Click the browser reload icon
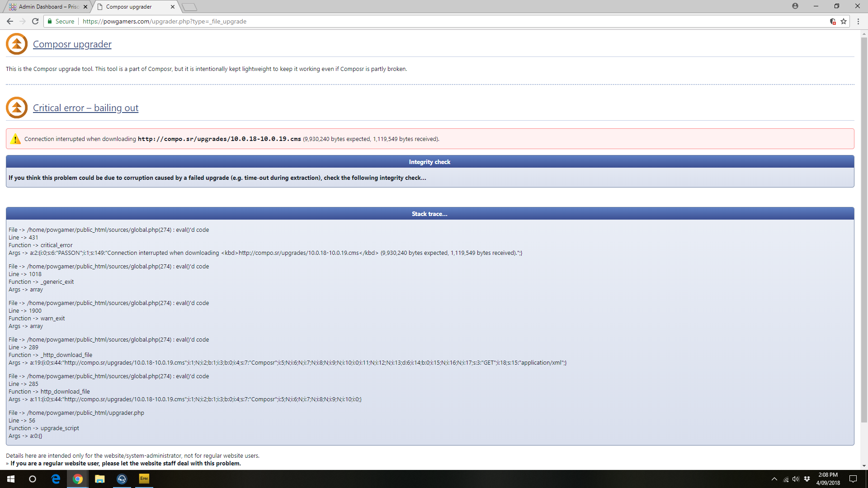This screenshot has height=488, width=868. click(35, 21)
